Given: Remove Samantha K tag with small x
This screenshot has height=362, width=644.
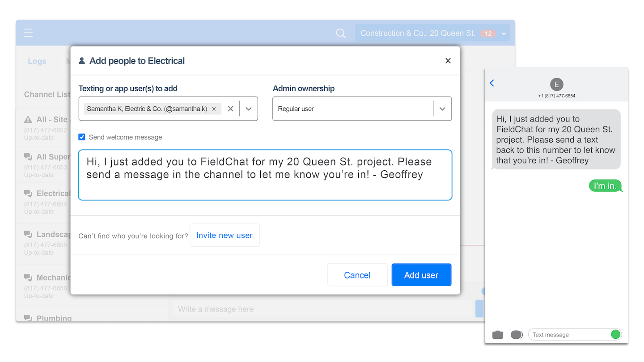Looking at the screenshot, I should tap(214, 109).
